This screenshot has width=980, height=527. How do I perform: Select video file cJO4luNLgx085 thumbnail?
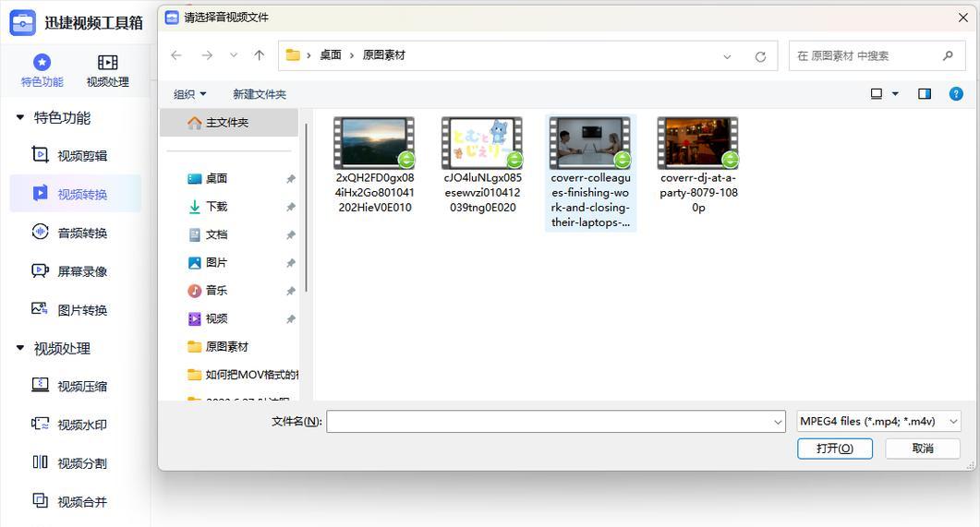482,143
